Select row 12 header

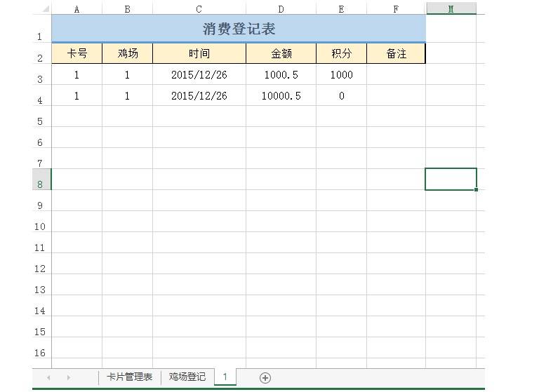[41, 264]
